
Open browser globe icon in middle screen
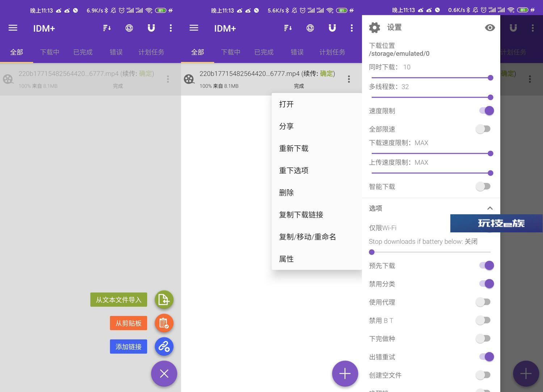pyautogui.click(x=310, y=28)
